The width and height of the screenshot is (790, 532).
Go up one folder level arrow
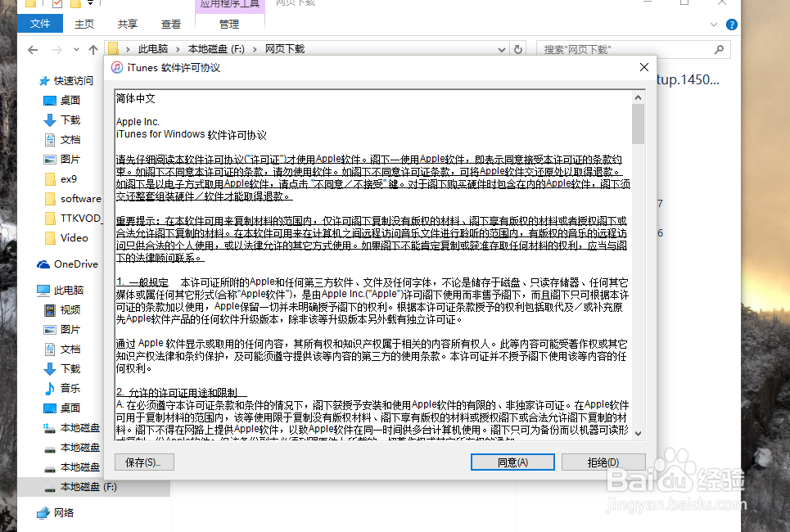(x=93, y=49)
